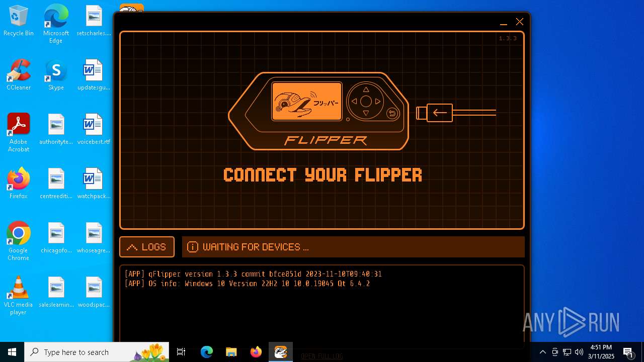Select the watchpack Word document
Viewport: 644px width, 362px height.
click(94, 184)
